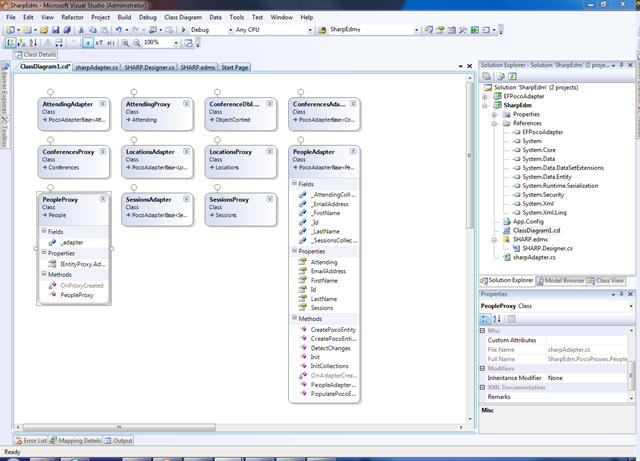This screenshot has height=461, width=640.
Task: Click the diagram horizontal scrollbar thumb
Action: coord(119,427)
